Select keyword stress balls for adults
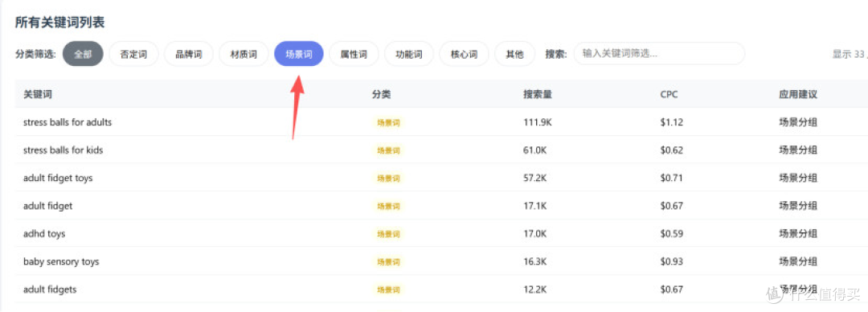This screenshot has height=312, width=868. [x=68, y=122]
